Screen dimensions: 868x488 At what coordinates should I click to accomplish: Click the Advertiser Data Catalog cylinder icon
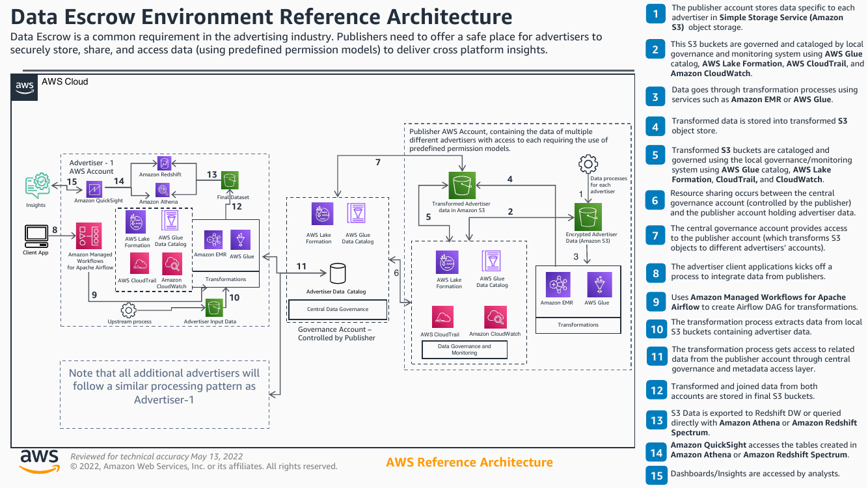338,275
